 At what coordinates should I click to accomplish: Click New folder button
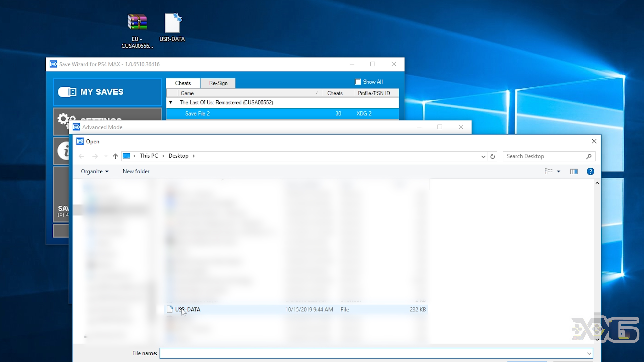tap(136, 171)
